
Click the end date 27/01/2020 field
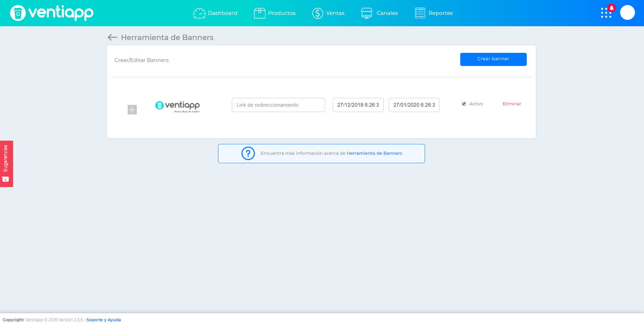point(414,105)
